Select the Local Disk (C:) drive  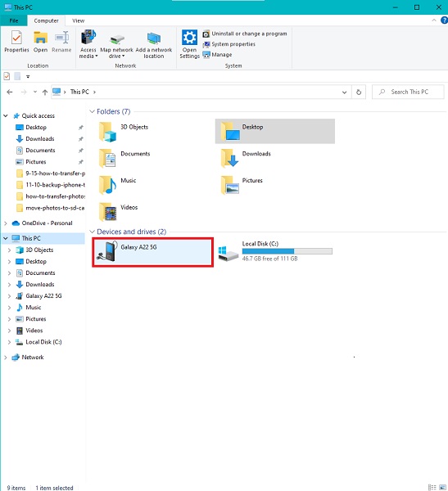(275, 252)
